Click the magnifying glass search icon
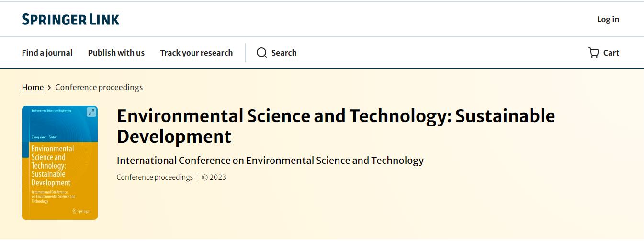644x241 pixels. pyautogui.click(x=261, y=53)
